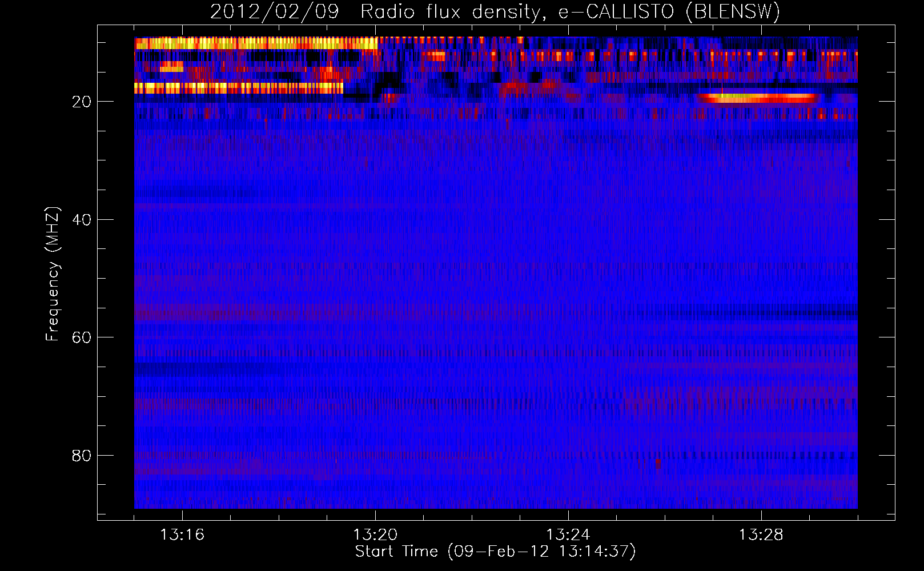Click the time tick label "13:24"
The image size is (924, 571).
[568, 535]
